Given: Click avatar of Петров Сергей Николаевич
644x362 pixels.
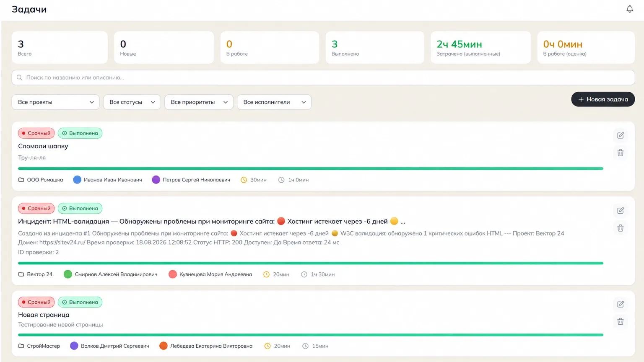Looking at the screenshot, I should [x=156, y=180].
